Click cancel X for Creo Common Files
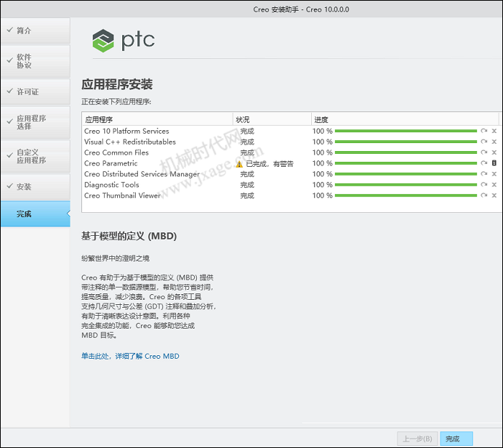This screenshot has width=503, height=448. (494, 152)
